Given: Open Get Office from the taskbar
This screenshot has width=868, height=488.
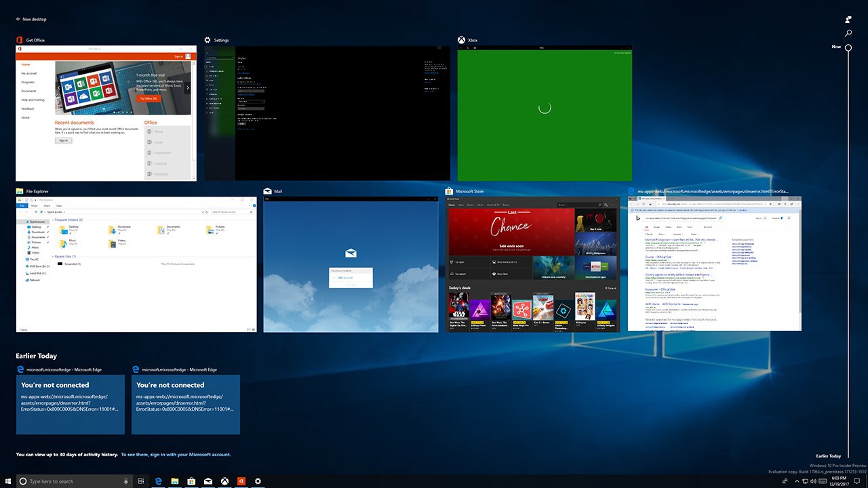Looking at the screenshot, I should [241, 481].
